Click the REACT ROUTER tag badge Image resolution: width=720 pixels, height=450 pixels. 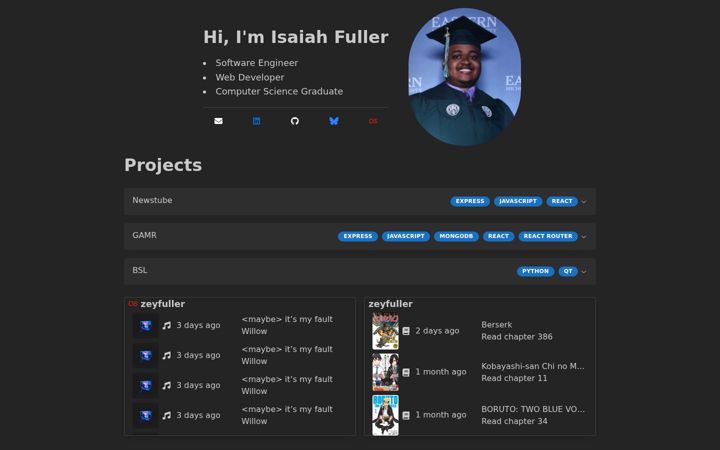coord(548,236)
